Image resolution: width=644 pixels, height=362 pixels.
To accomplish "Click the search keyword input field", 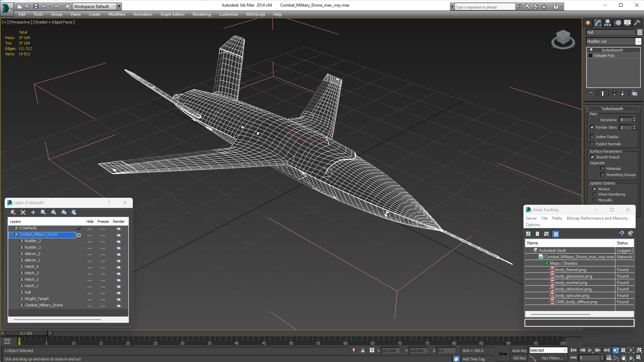I will tap(485, 7).
